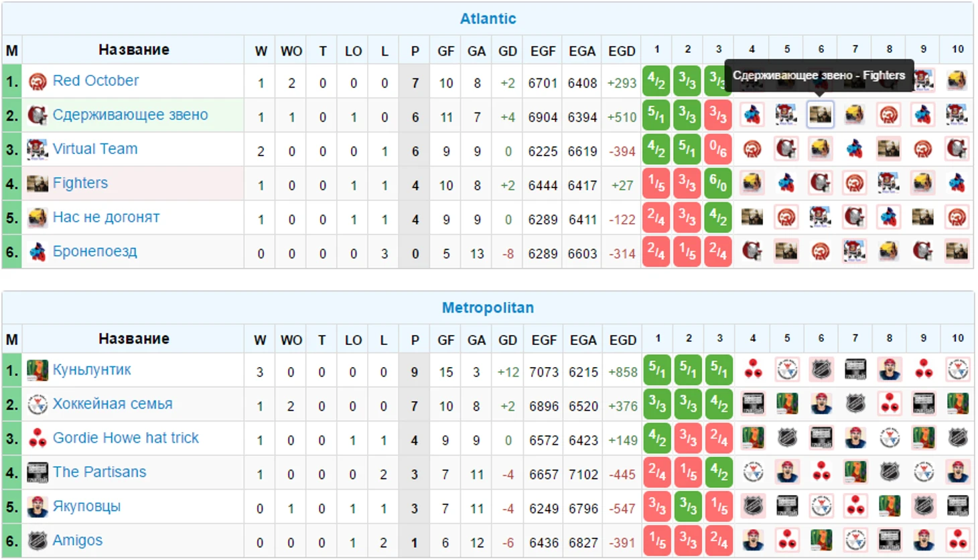The height and width of the screenshot is (560, 978).
Task: Open Fighters' 6/0 third match result
Action: pyautogui.click(x=717, y=184)
